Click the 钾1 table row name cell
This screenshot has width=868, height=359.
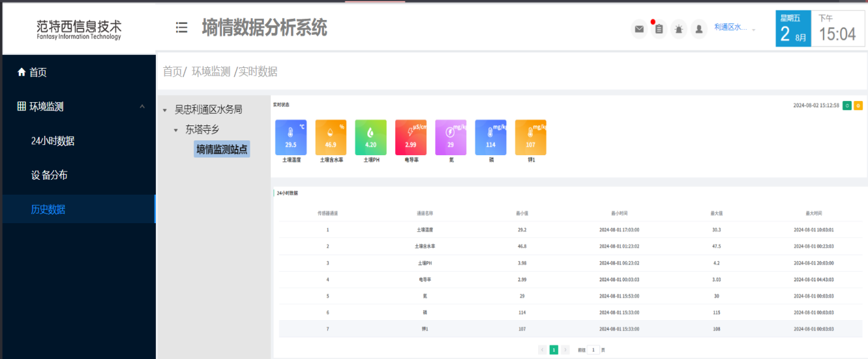425,329
